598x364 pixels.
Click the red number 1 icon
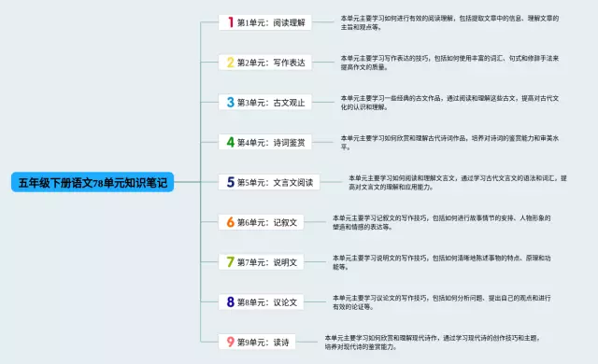[x=231, y=22]
